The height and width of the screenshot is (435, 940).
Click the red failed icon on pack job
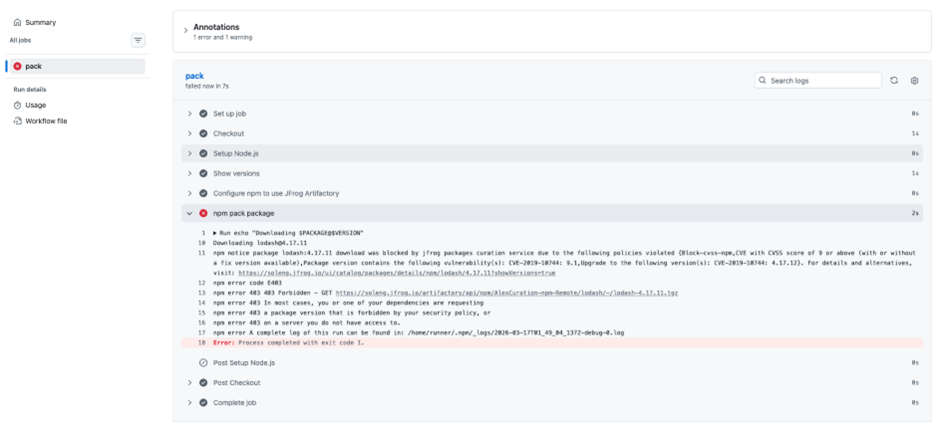tap(17, 66)
